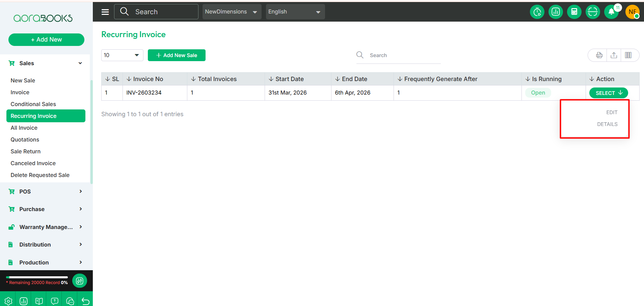Click the aoraBOOKS logo
This screenshot has height=306, width=644.
click(43, 18)
